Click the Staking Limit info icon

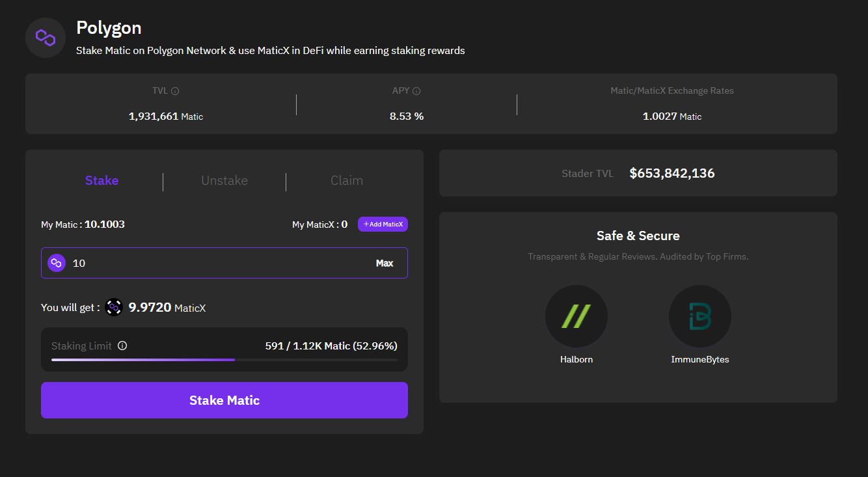click(122, 346)
